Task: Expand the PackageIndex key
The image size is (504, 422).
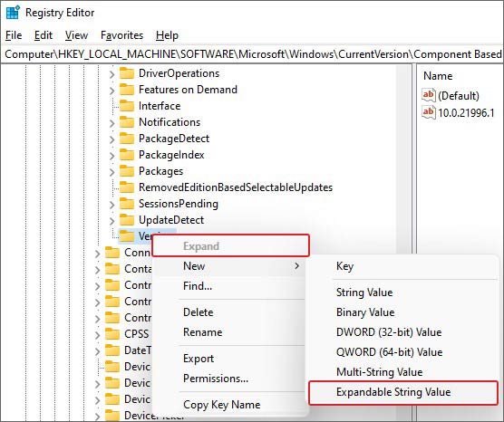Action: (x=111, y=156)
